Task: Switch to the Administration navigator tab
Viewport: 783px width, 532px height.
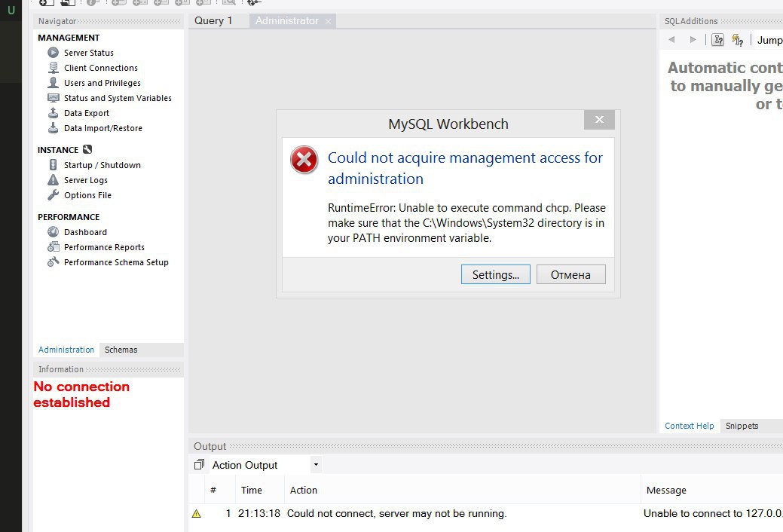Action: [x=66, y=350]
